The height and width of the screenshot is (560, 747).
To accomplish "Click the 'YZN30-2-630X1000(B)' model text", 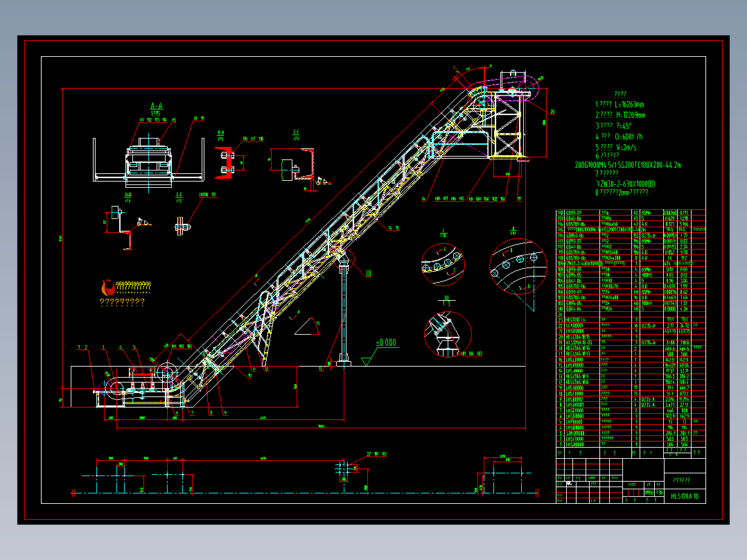I will click(626, 184).
